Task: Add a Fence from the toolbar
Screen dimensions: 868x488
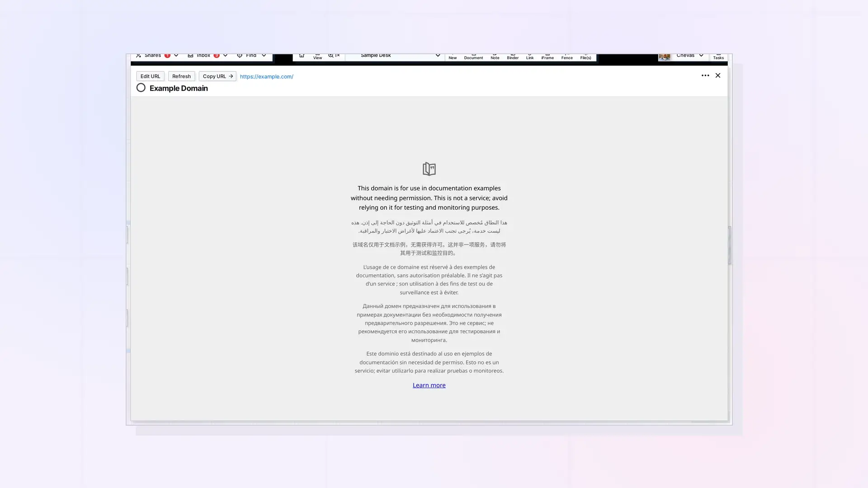Action: pyautogui.click(x=567, y=57)
